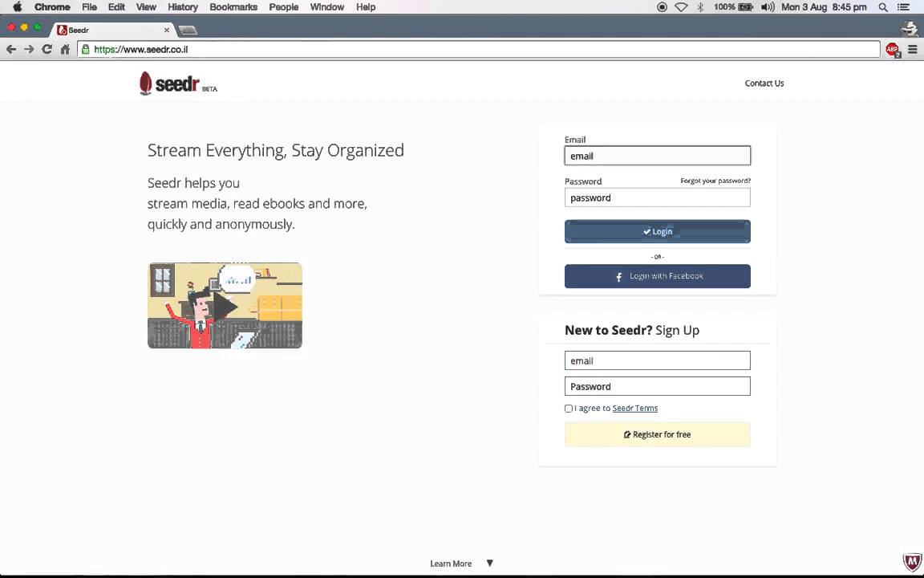Click the screen recording icon in the menu bar
This screenshot has width=924, height=578.
pos(662,7)
